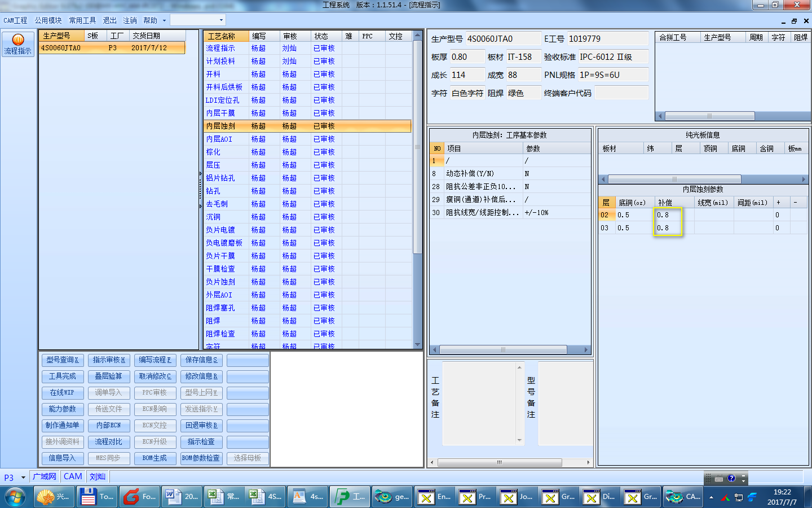Click the 板厚 input field showing 0.80
The height and width of the screenshot is (508, 812).
pyautogui.click(x=467, y=57)
